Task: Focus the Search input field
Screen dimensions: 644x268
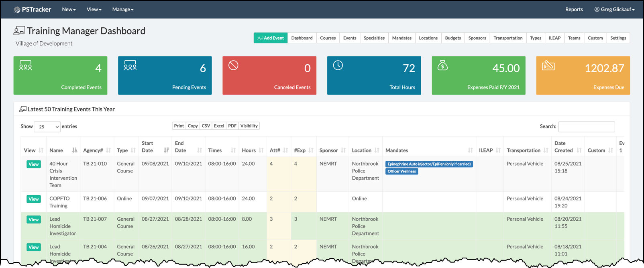Action: 586,127
